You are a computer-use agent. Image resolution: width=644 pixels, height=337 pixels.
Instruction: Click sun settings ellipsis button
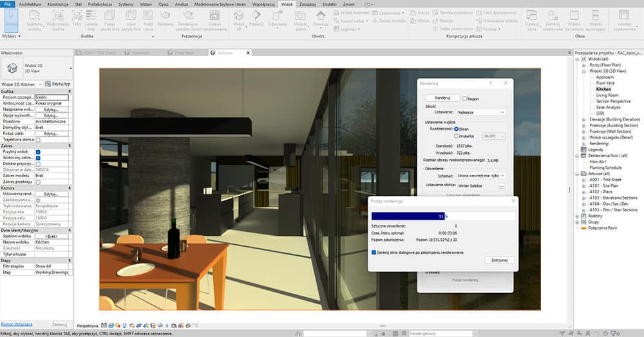click(x=502, y=186)
